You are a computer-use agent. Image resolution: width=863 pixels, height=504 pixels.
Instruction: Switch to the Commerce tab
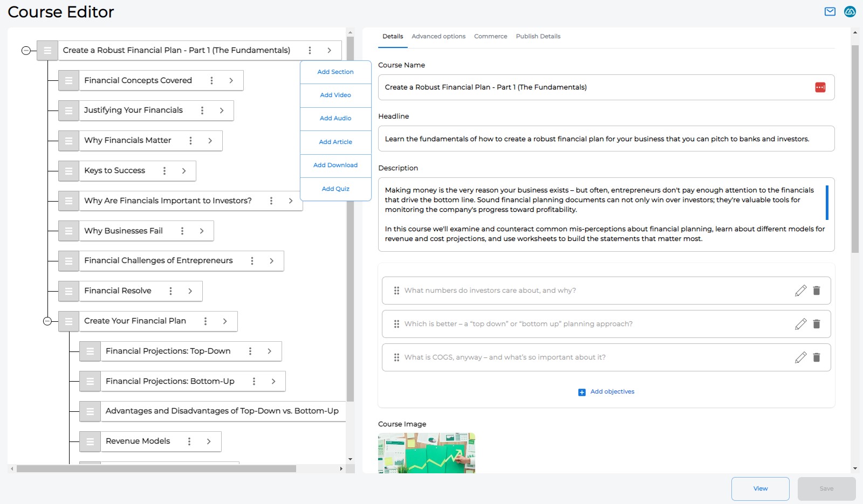pyautogui.click(x=490, y=36)
